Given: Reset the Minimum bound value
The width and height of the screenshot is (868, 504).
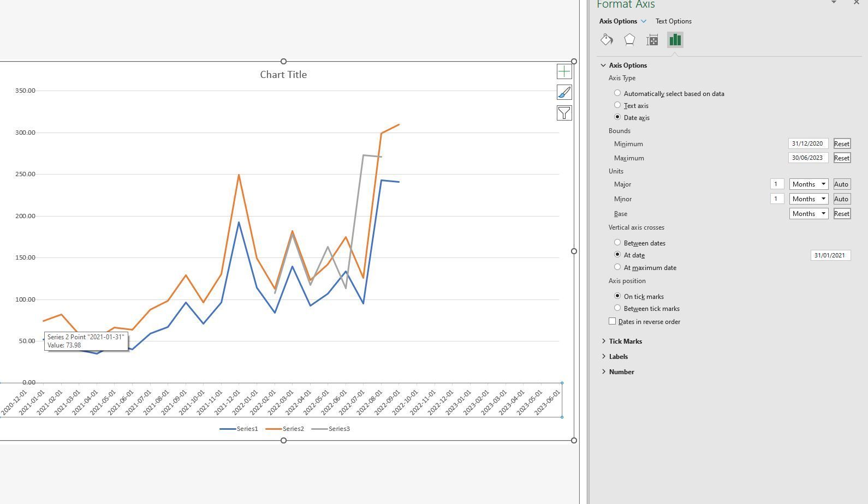Looking at the screenshot, I should coord(842,144).
